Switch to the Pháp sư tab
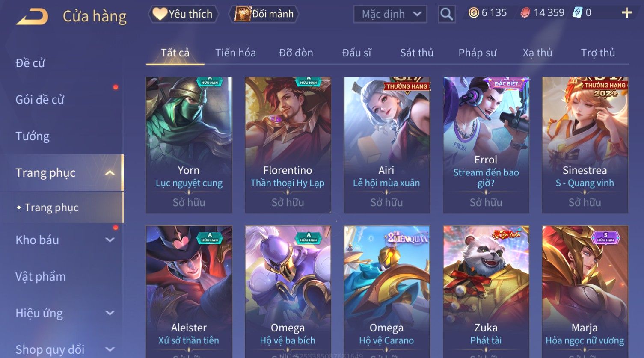 pyautogui.click(x=477, y=53)
